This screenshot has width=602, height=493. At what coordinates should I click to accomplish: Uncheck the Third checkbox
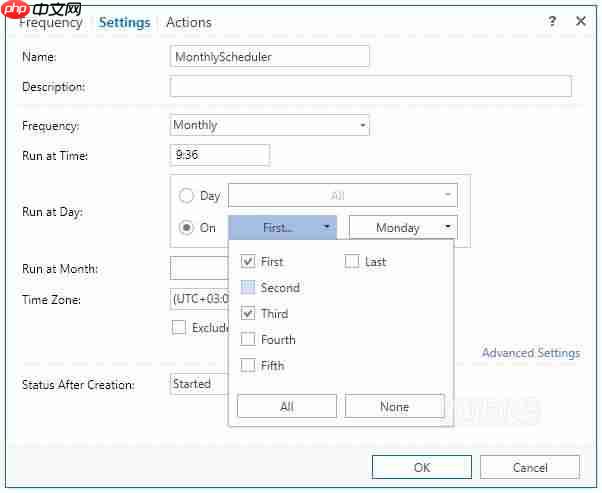pyautogui.click(x=248, y=313)
